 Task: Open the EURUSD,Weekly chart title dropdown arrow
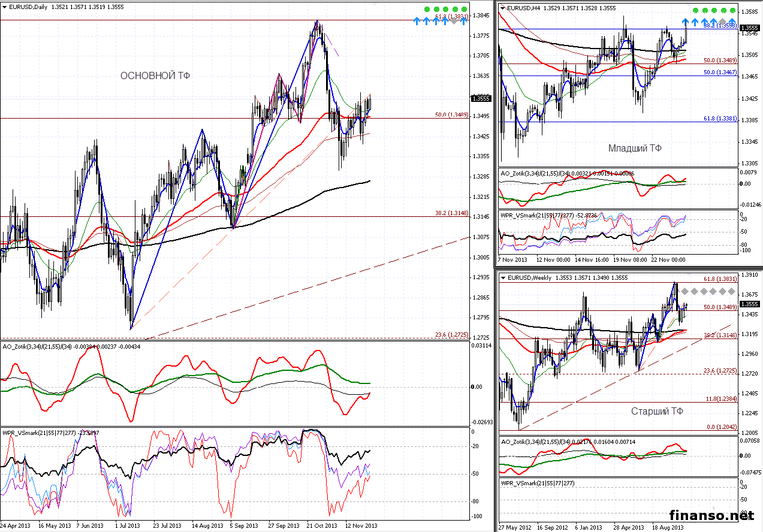502,278
